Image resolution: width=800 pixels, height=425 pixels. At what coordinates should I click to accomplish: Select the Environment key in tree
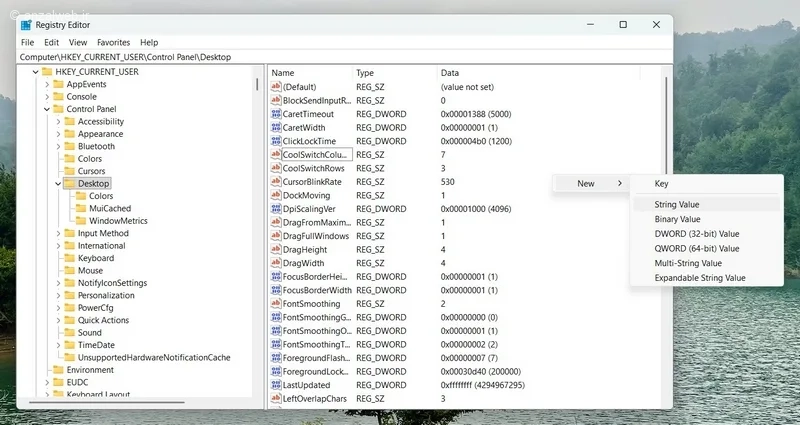pyautogui.click(x=90, y=370)
